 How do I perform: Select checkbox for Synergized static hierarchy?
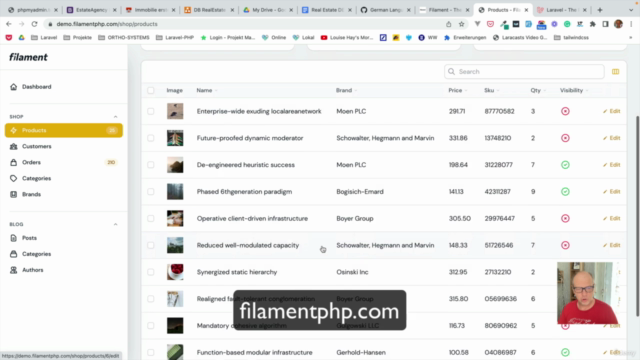151,272
